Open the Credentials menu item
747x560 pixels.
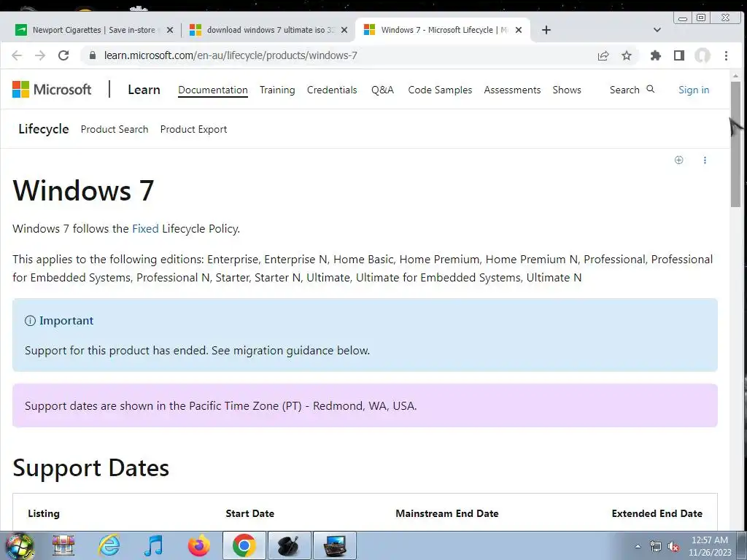332,90
